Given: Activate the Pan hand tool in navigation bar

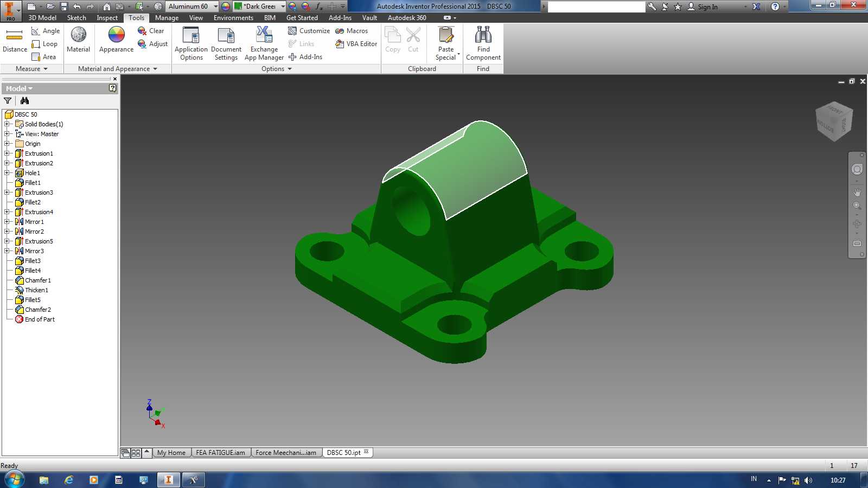Looking at the screenshot, I should [x=857, y=192].
